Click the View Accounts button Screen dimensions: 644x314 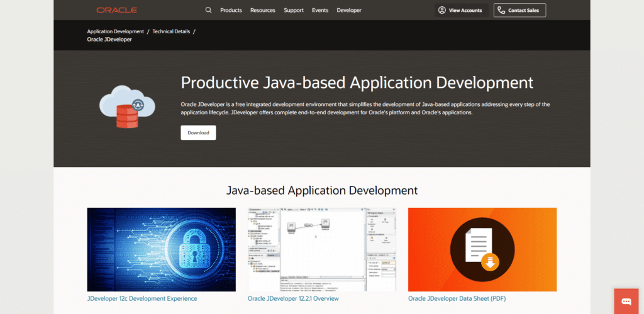[461, 10]
